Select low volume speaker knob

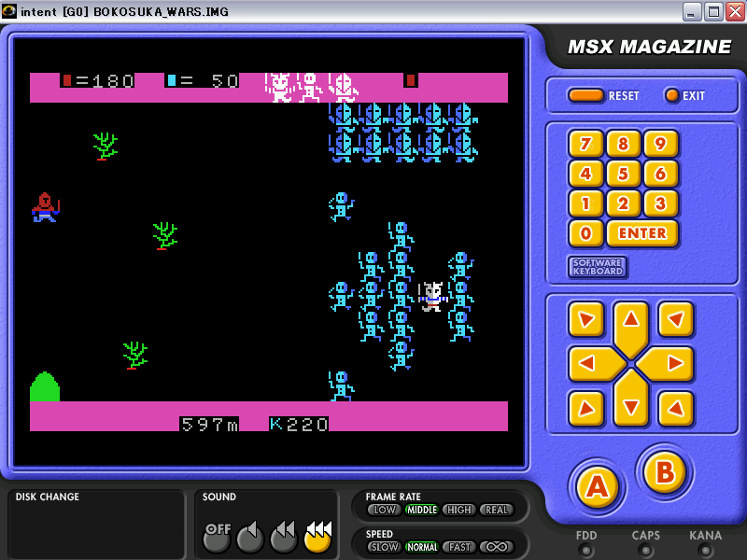[x=250, y=538]
